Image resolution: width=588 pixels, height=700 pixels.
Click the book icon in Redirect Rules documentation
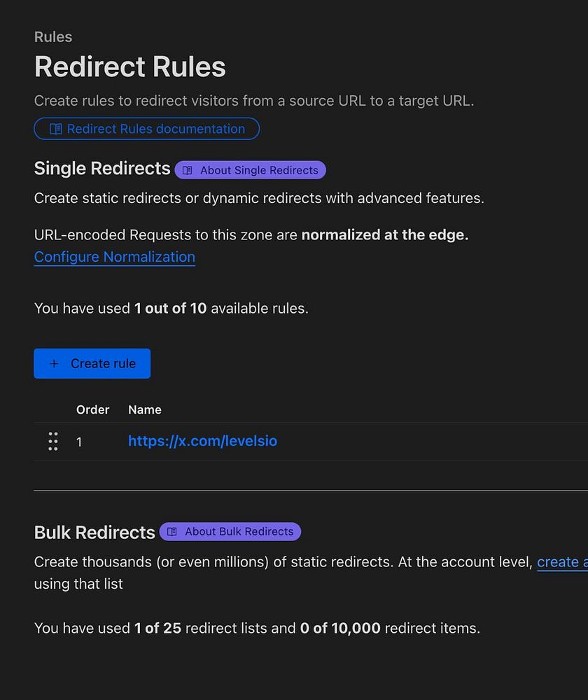(56, 129)
